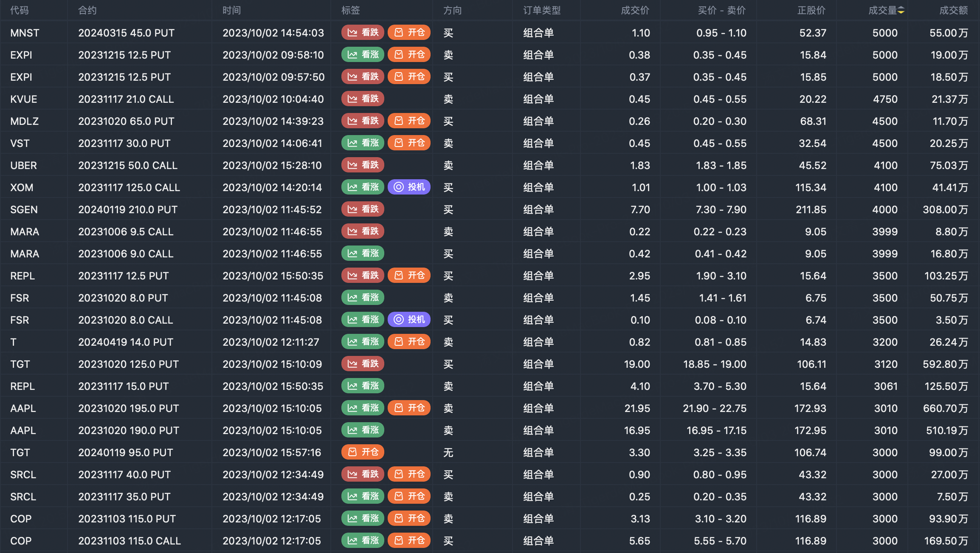Screen dimensions: 980x553
Task: Select the KVUE 21.0 CALL contract
Action: pyautogui.click(x=126, y=99)
